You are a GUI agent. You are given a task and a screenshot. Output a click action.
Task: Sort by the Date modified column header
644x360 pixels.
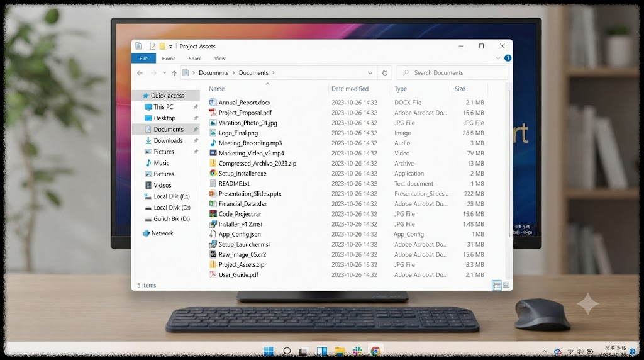[350, 89]
